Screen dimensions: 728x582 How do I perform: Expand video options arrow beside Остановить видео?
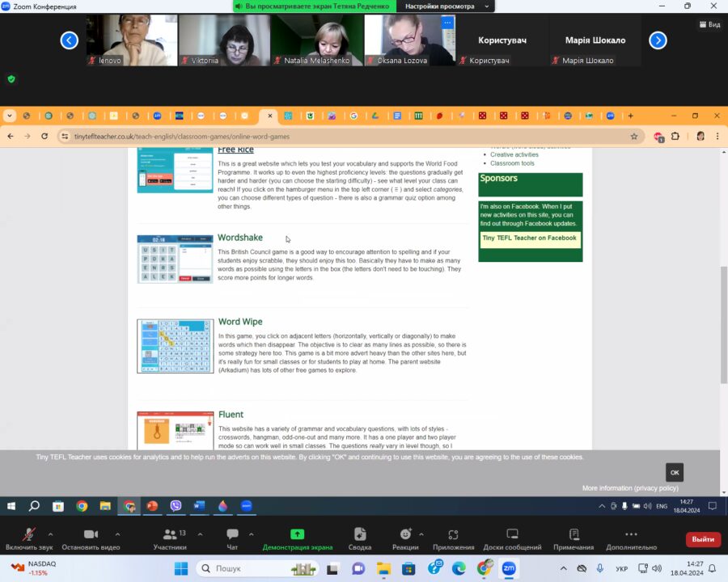(117, 534)
